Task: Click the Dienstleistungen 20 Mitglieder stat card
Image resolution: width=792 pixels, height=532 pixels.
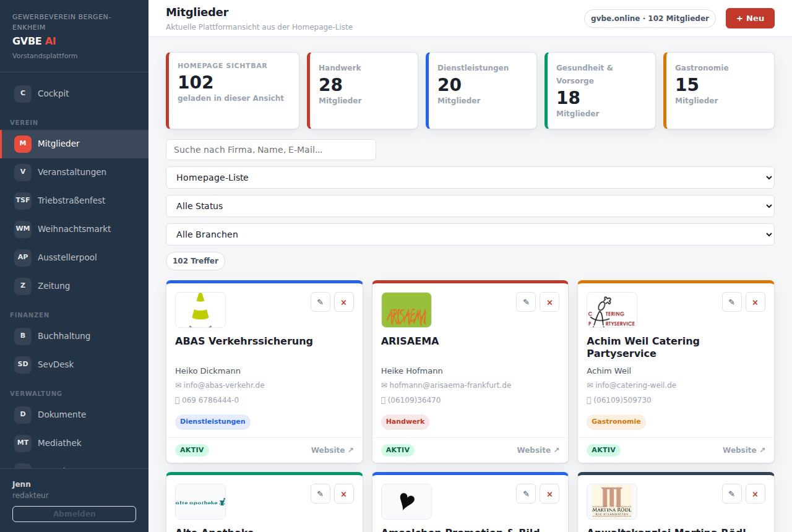Action: [x=481, y=90]
